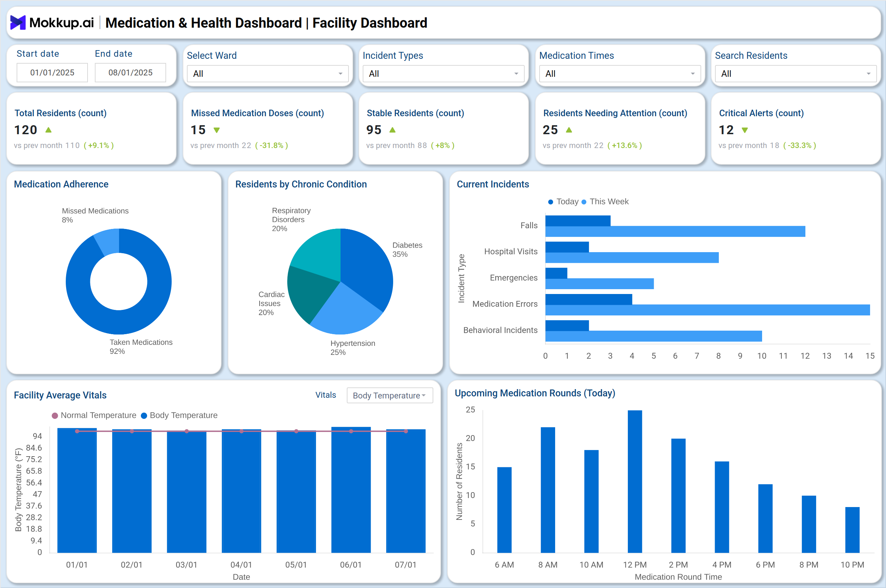
Task: Select the Missed Medications donut slice
Action: point(108,241)
